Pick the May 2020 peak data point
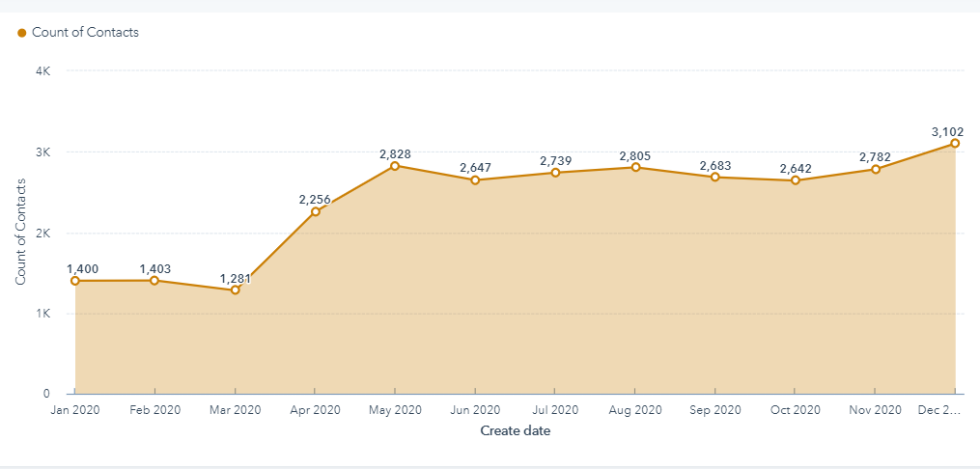 tap(395, 166)
